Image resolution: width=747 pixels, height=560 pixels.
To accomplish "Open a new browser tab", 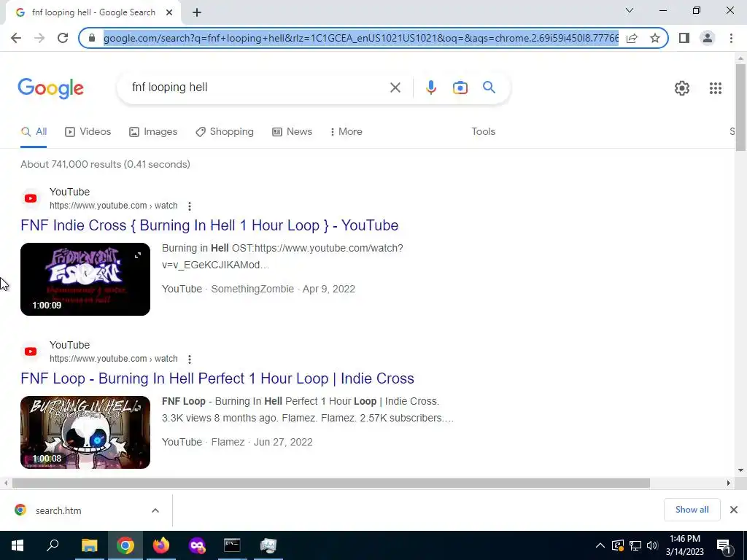I will [x=197, y=12].
